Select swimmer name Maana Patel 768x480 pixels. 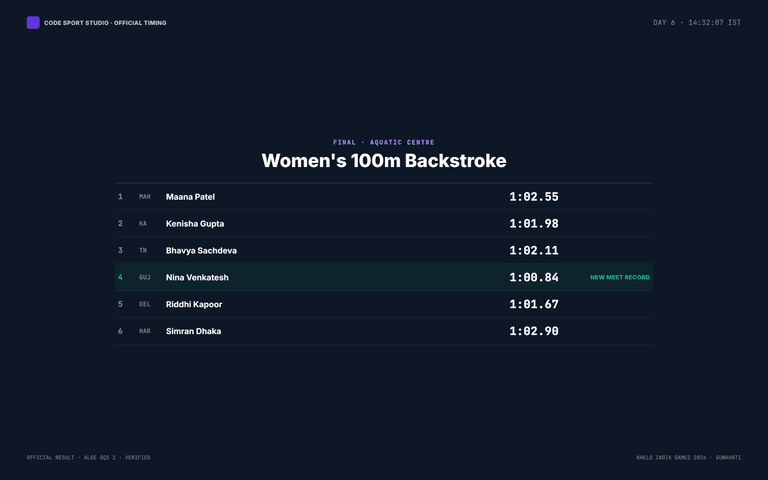pyautogui.click(x=190, y=197)
